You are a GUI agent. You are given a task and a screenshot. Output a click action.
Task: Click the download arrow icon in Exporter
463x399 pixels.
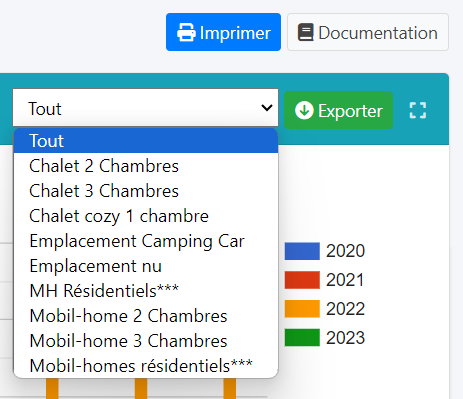click(x=304, y=110)
